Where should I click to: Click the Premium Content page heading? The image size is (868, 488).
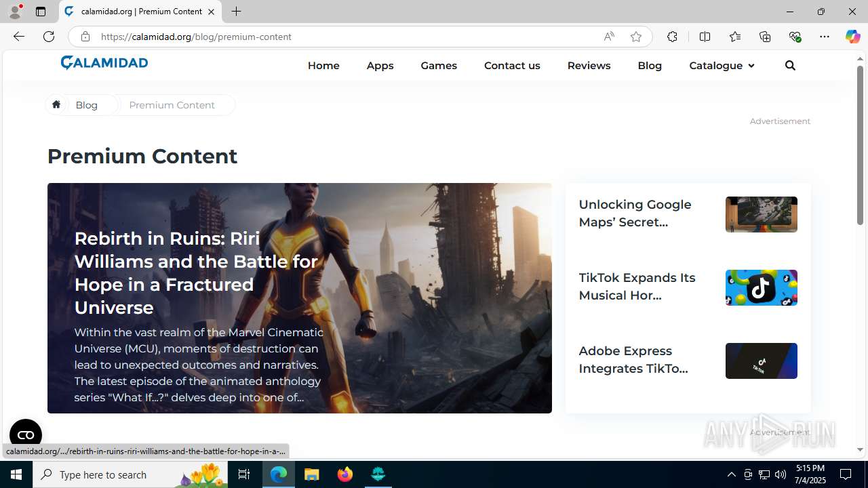tap(142, 156)
